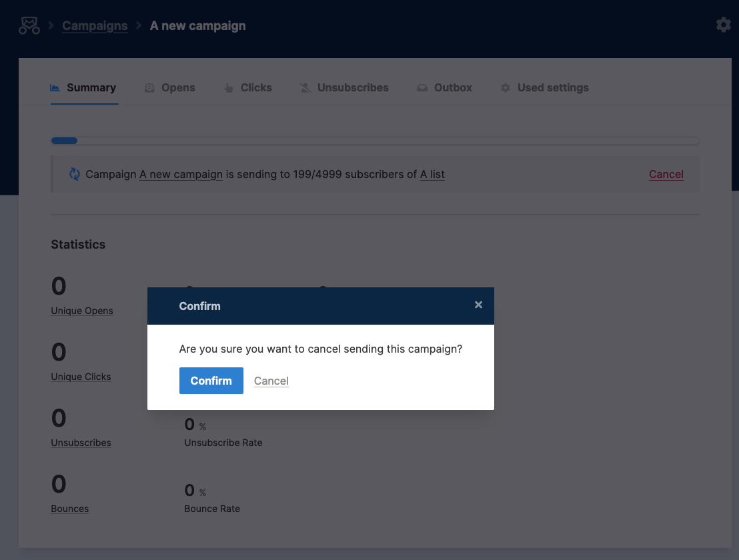Image resolution: width=739 pixels, height=560 pixels.
Task: Open the 'A list' link
Action: (432, 174)
